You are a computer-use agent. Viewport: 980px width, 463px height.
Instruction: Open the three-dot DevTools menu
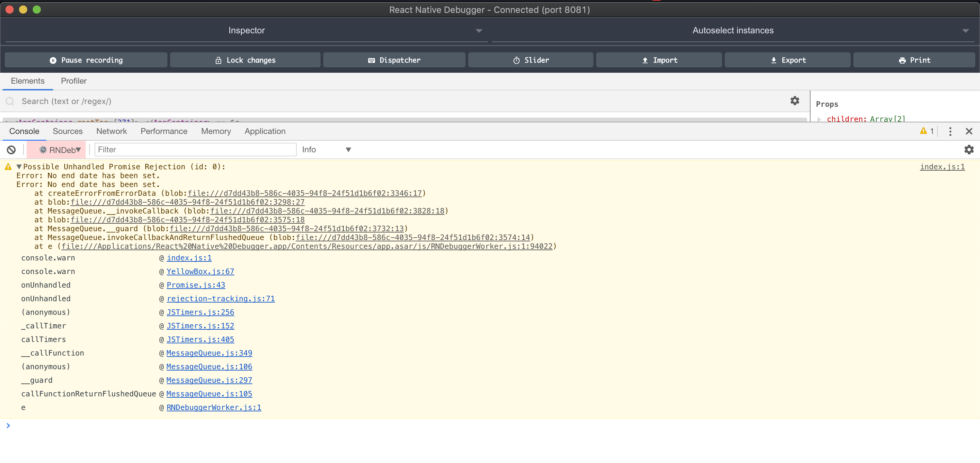(950, 131)
